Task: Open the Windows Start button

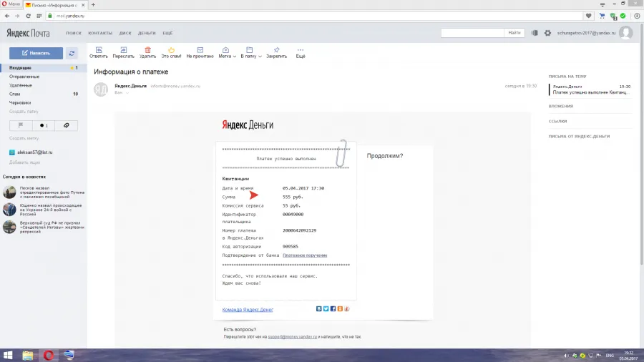Action: [8, 355]
